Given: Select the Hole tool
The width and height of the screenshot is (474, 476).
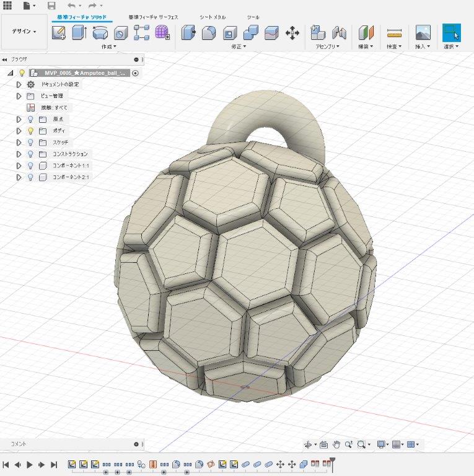Looking at the screenshot, I should click(121, 33).
